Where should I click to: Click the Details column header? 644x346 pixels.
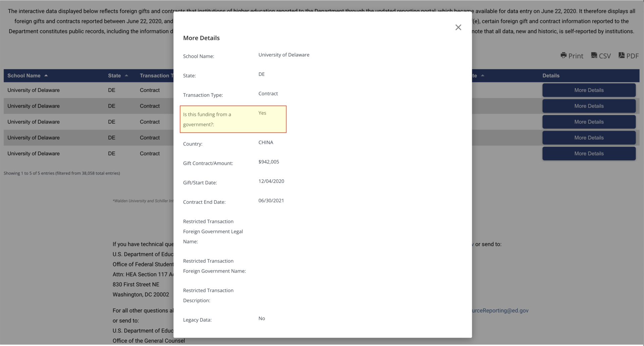pyautogui.click(x=551, y=76)
